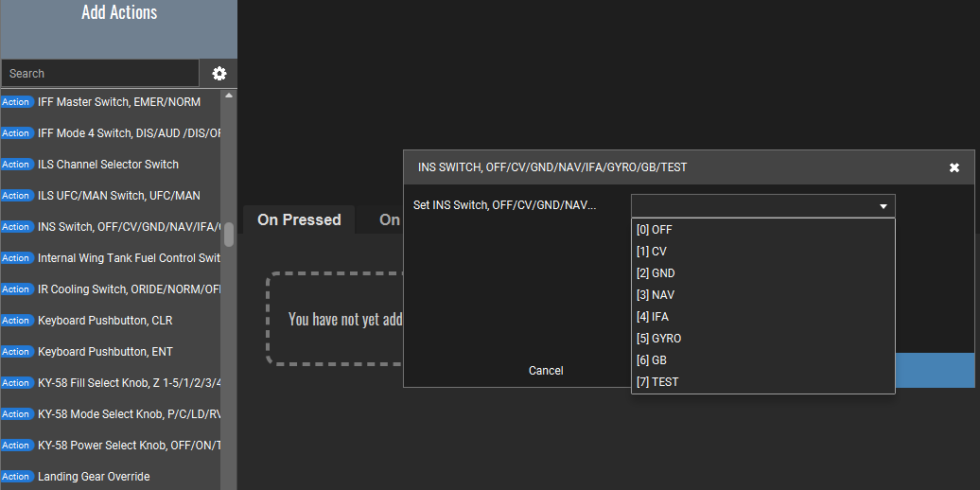Select IR Cooling Switch action
980x490 pixels.
[x=129, y=289]
